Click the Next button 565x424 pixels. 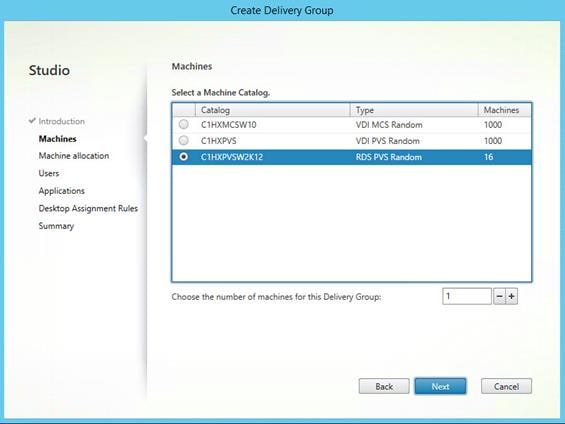tap(440, 387)
